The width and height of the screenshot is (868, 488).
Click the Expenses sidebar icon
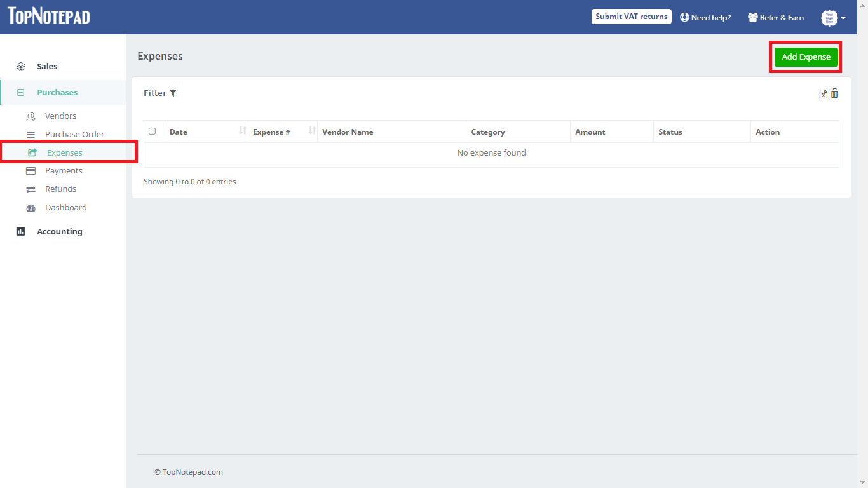coord(32,152)
